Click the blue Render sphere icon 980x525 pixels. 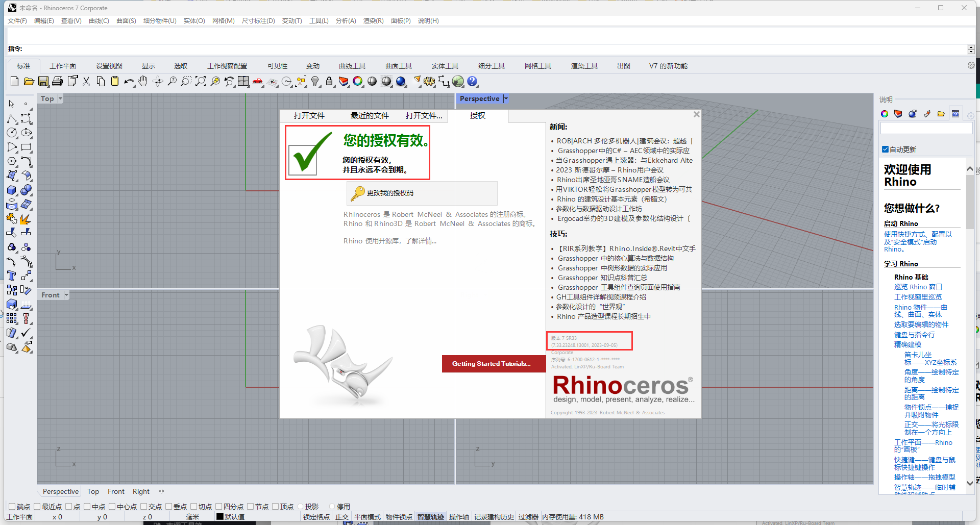click(x=401, y=82)
